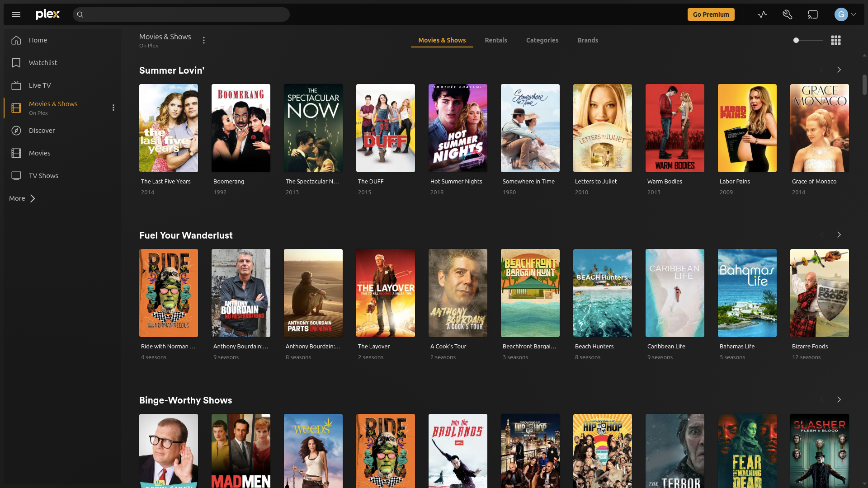Open the Categories tab
The width and height of the screenshot is (868, 488).
[x=542, y=40]
